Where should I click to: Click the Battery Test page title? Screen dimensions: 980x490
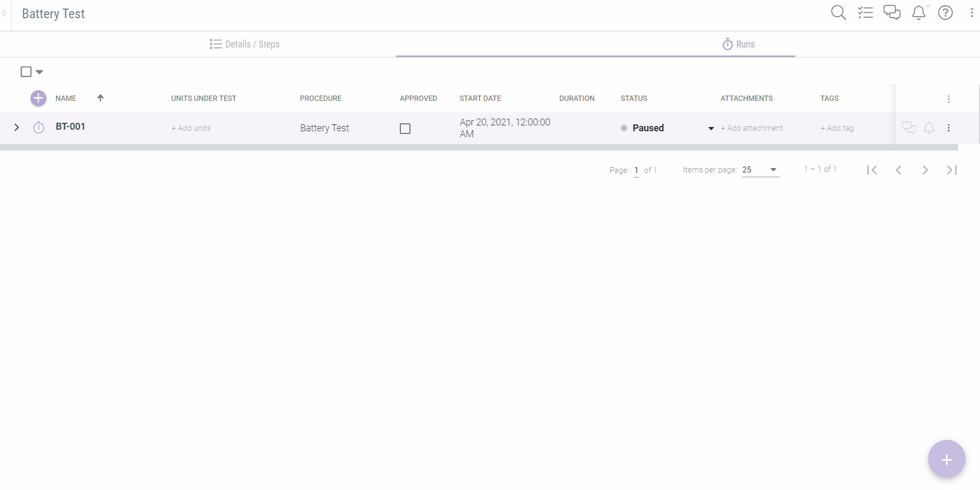point(53,14)
